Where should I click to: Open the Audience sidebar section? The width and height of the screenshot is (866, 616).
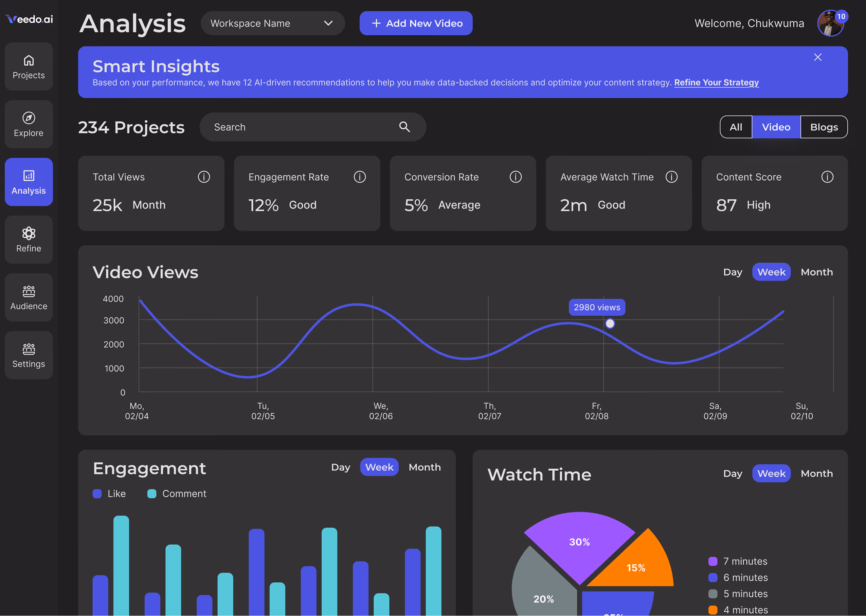point(29,297)
